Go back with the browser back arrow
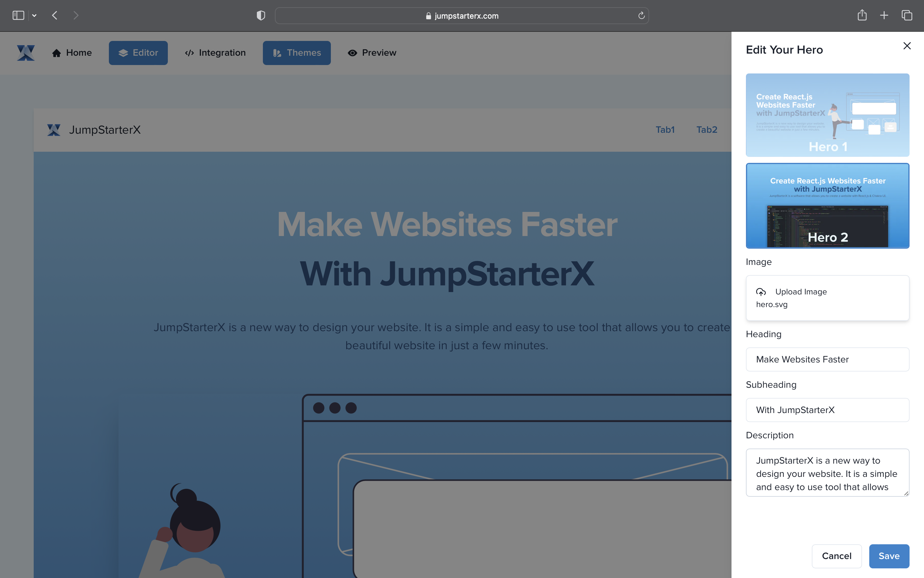 (x=55, y=15)
